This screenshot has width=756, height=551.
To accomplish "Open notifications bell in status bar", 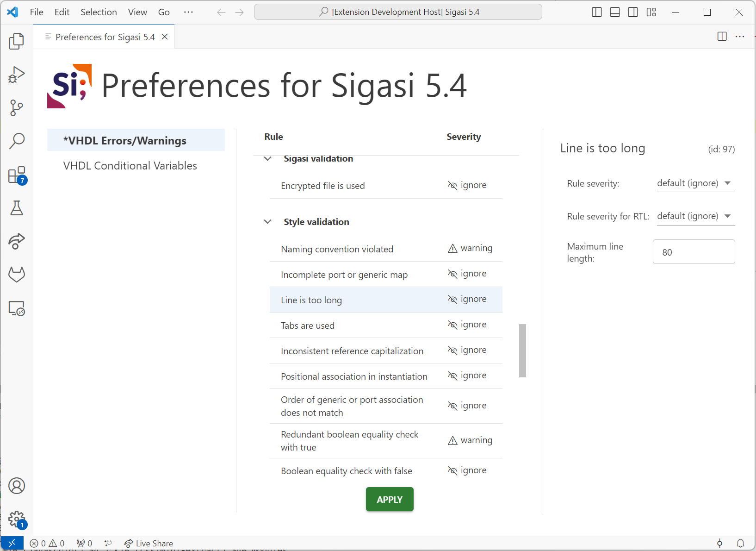I will [x=740, y=543].
